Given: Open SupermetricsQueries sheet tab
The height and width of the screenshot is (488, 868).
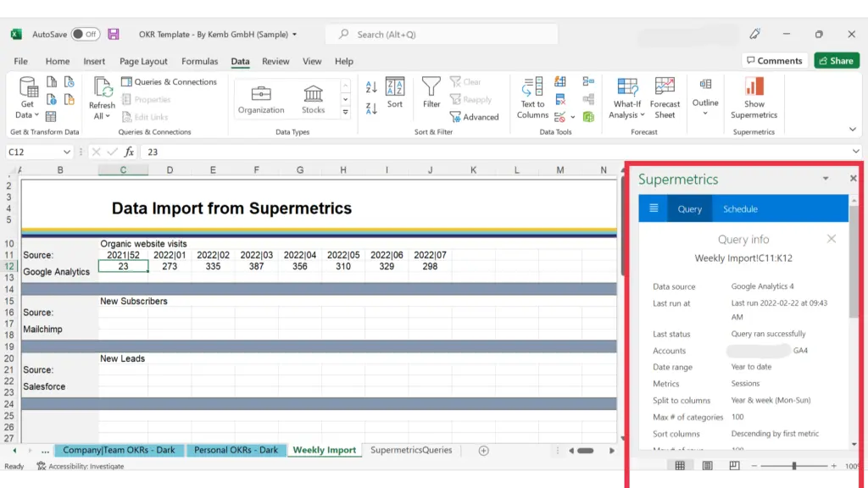Looking at the screenshot, I should point(411,450).
